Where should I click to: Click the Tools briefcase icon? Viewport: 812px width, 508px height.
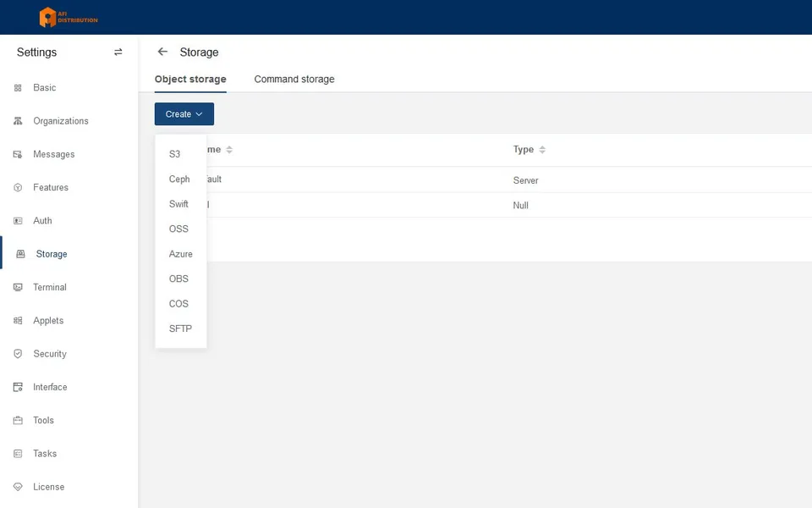click(18, 420)
